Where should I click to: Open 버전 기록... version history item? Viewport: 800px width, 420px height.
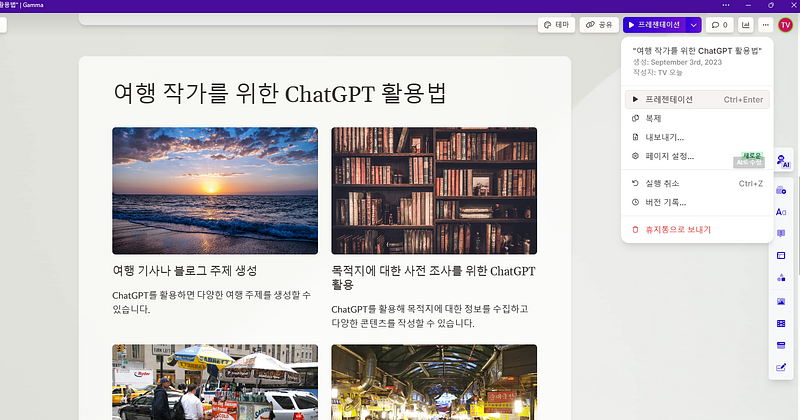coord(697,202)
